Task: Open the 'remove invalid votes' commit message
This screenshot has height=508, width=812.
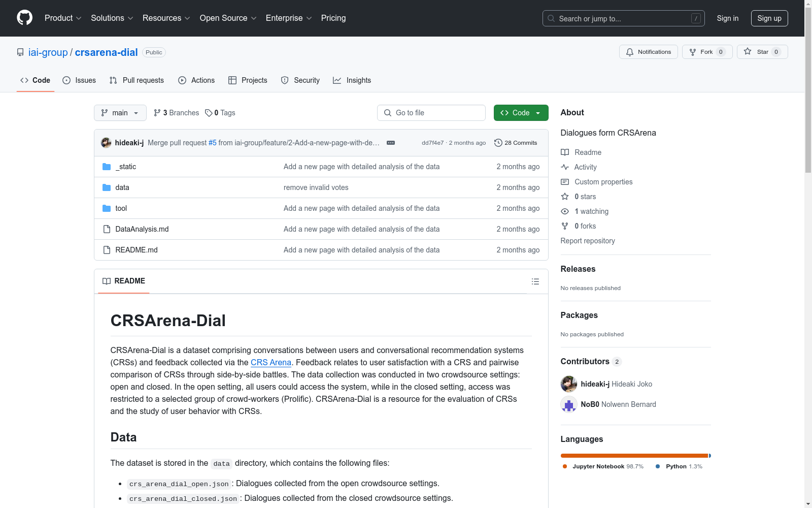Action: point(316,187)
